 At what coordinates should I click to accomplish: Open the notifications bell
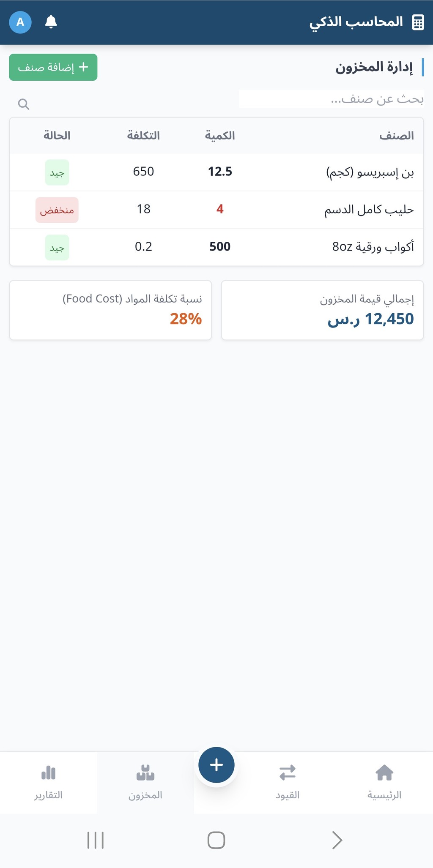(51, 22)
